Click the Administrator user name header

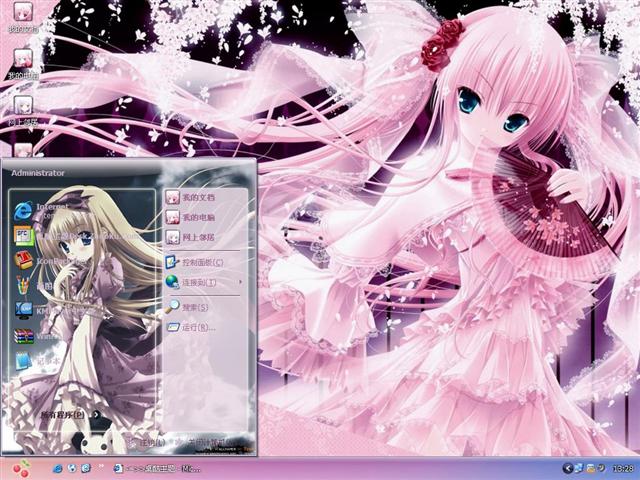click(x=38, y=173)
